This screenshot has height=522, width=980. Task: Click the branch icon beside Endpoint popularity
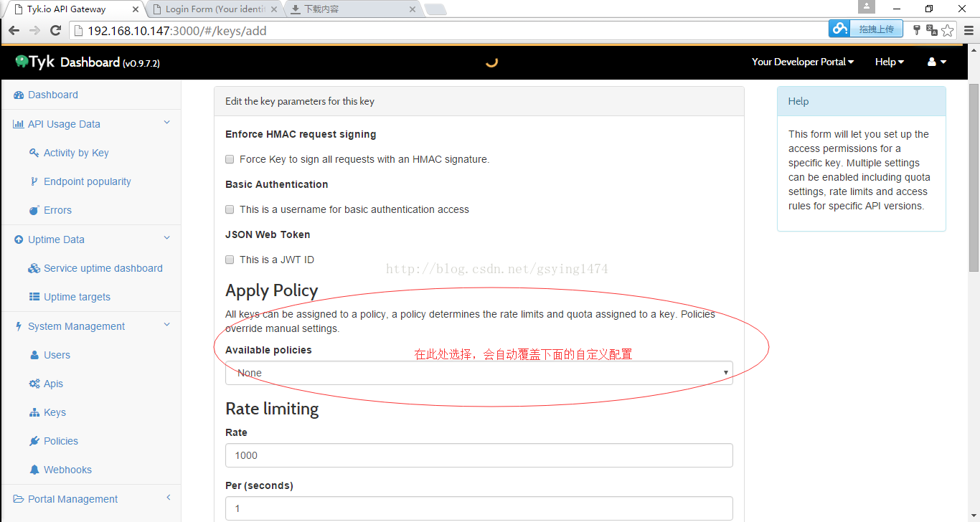(x=34, y=181)
